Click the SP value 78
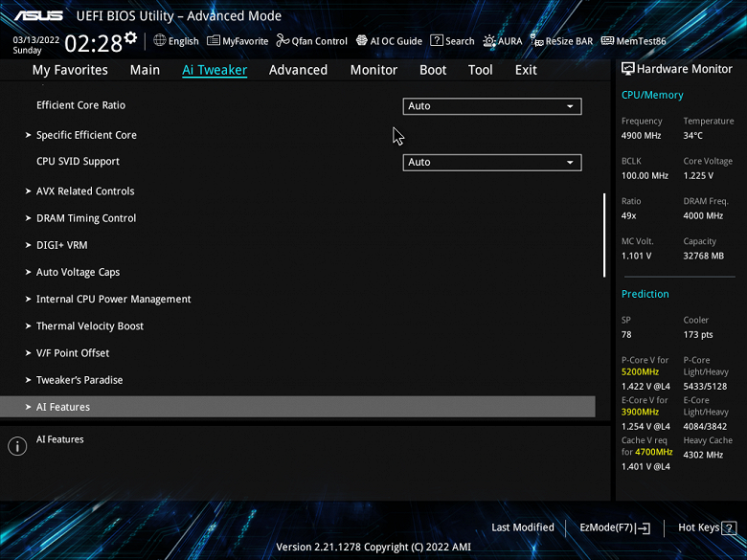Screen dimensions: 747x560 coord(626,335)
